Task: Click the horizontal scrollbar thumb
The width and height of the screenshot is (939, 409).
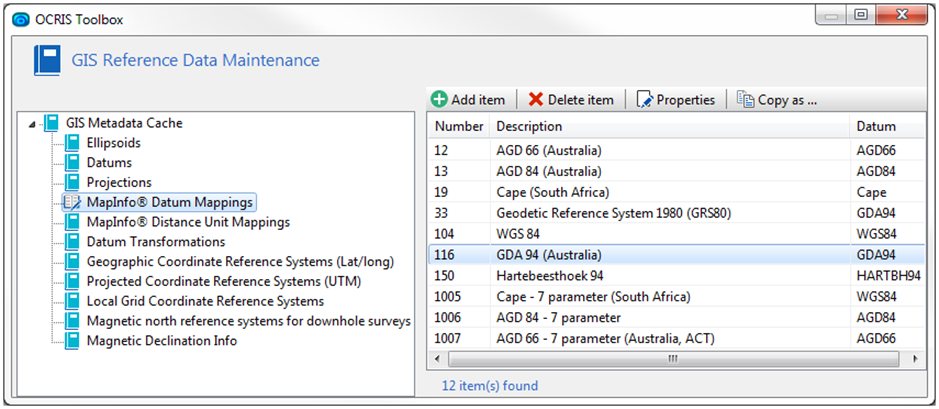Action: pyautogui.click(x=673, y=359)
